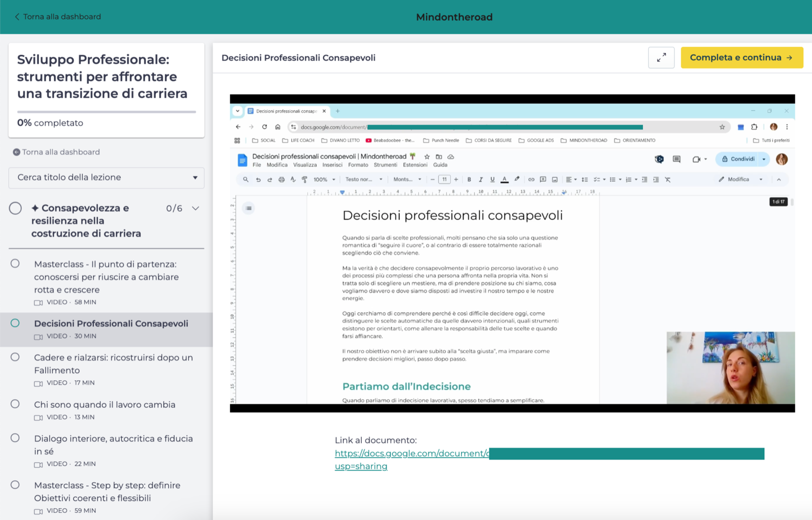In the video, click the Docs undo arrow

point(258,179)
